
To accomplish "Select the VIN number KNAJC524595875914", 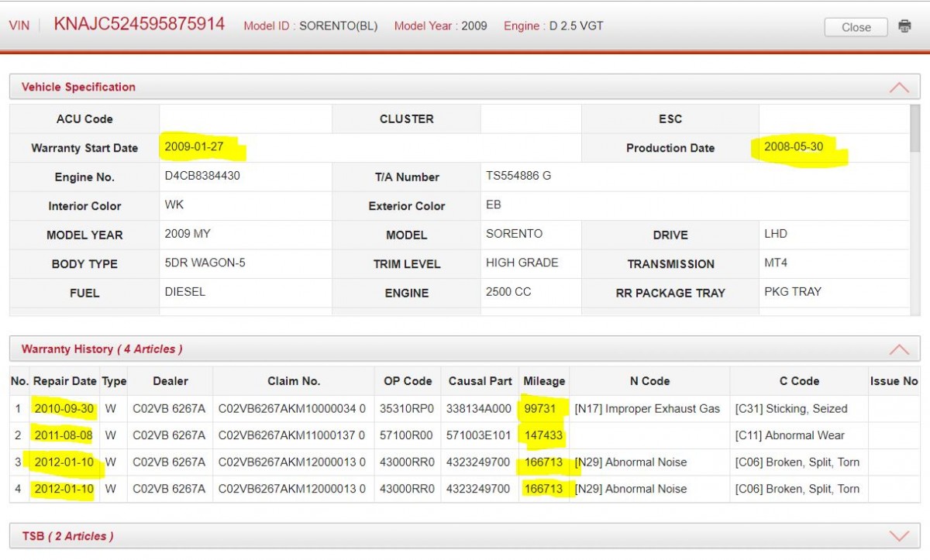I will (139, 24).
